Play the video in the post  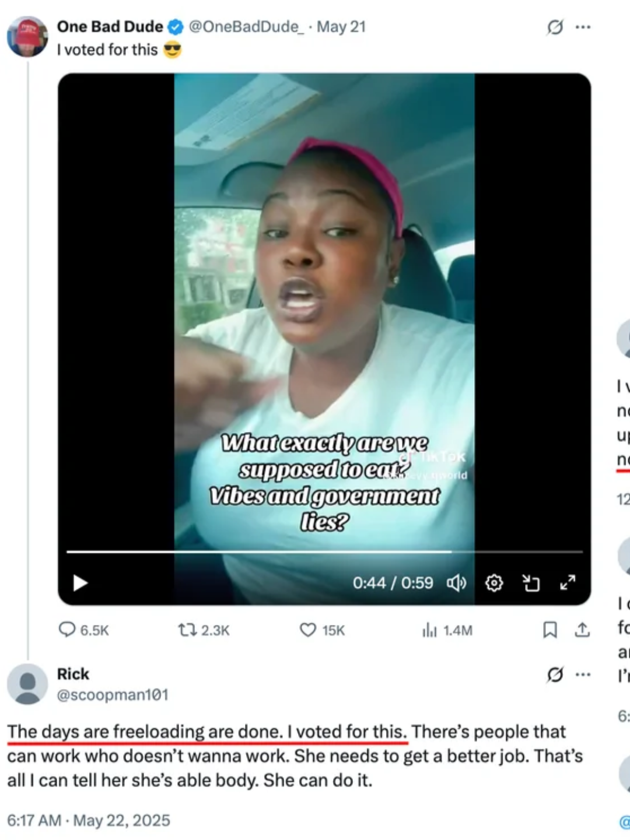[80, 582]
